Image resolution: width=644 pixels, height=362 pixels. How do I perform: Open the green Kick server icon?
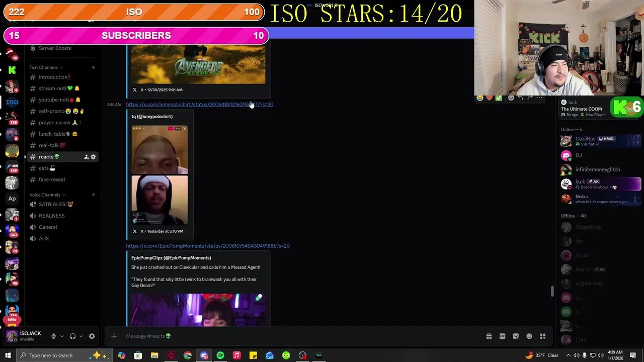tap(12, 70)
